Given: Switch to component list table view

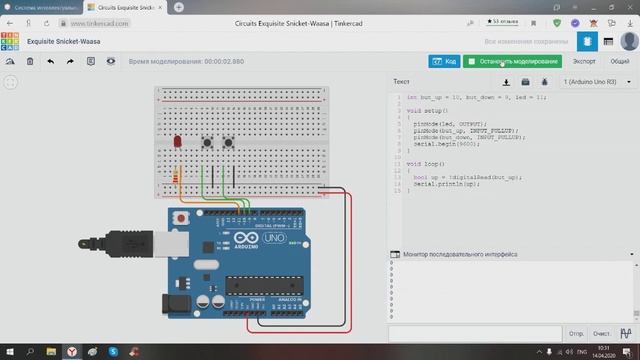Looking at the screenshot, I should pyautogui.click(x=608, y=41).
